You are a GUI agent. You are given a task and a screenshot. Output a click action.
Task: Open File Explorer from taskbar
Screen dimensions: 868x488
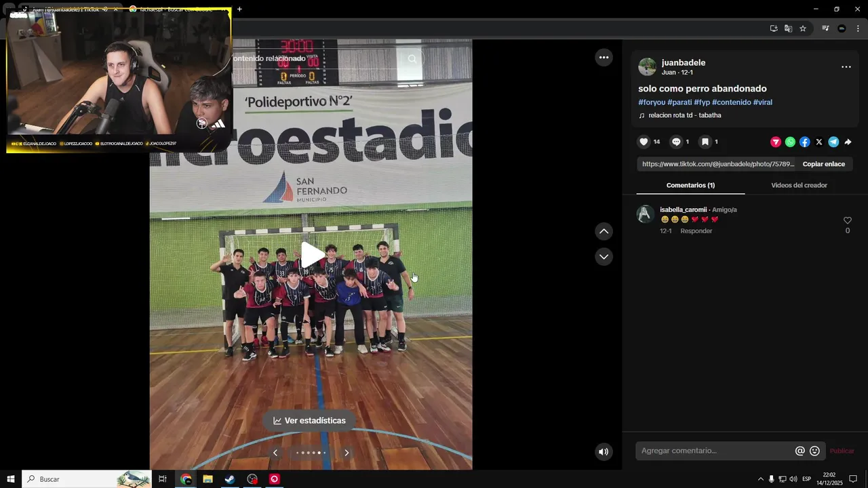tap(208, 479)
